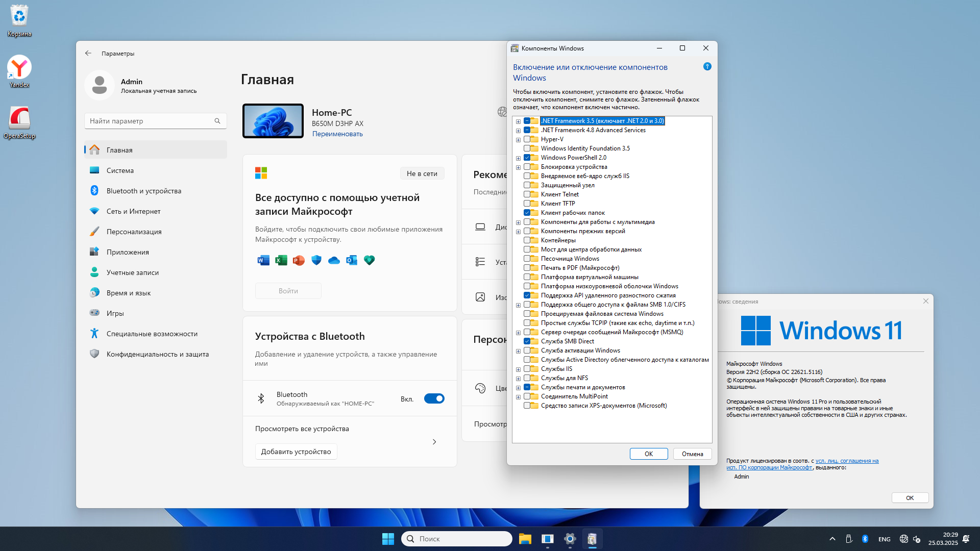Uncheck the Служба SMB Direct checkbox
Screen dimensions: 980x551
527,341
